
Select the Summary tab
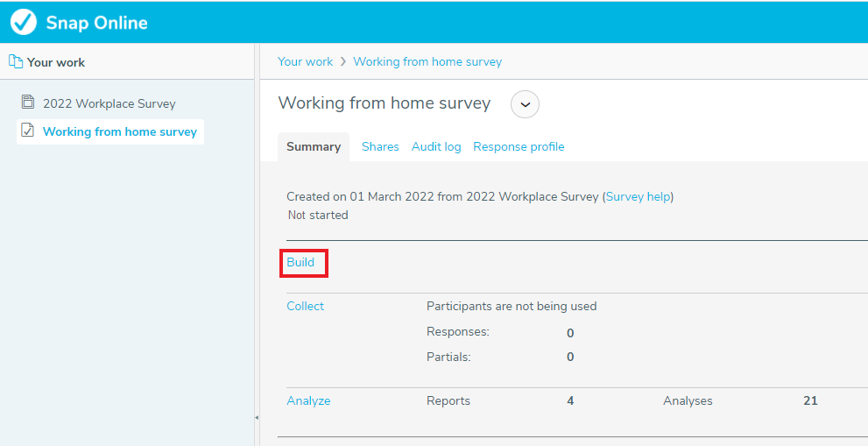314,147
